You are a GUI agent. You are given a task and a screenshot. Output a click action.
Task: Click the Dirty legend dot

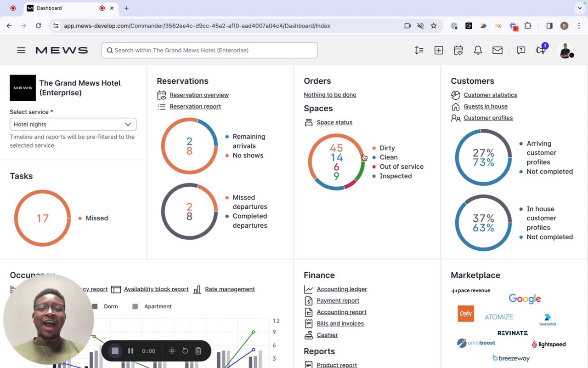pos(374,148)
